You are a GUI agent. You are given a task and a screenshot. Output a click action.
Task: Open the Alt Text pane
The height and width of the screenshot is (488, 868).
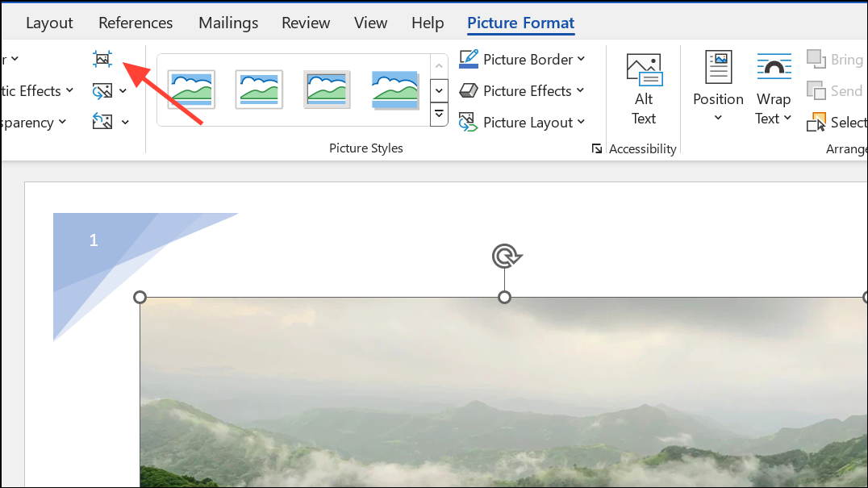[644, 89]
